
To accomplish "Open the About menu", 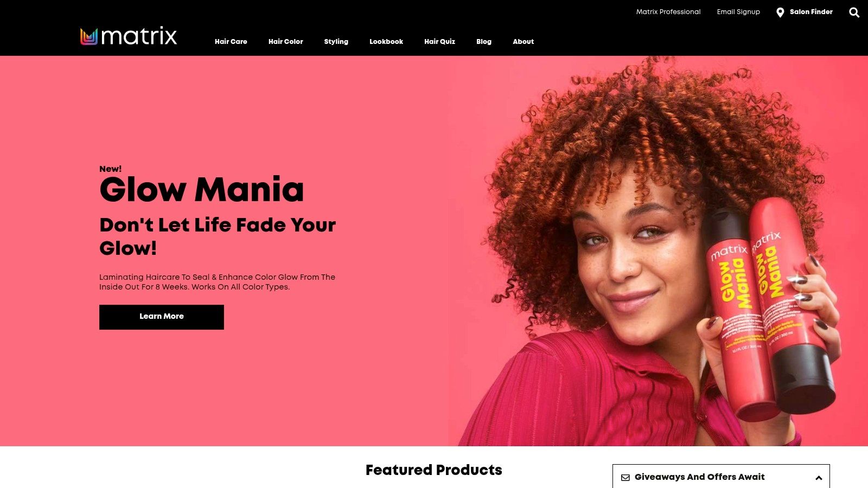I will coord(524,42).
